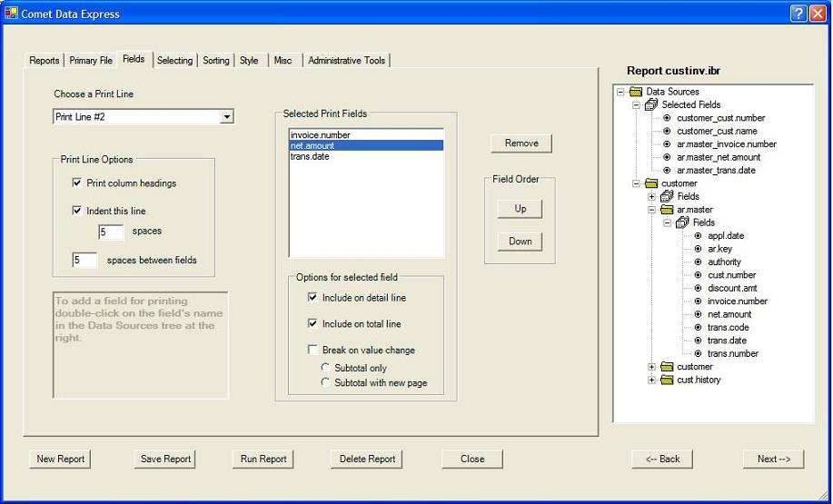
Task: Expand the cust.history node
Action: pos(652,380)
